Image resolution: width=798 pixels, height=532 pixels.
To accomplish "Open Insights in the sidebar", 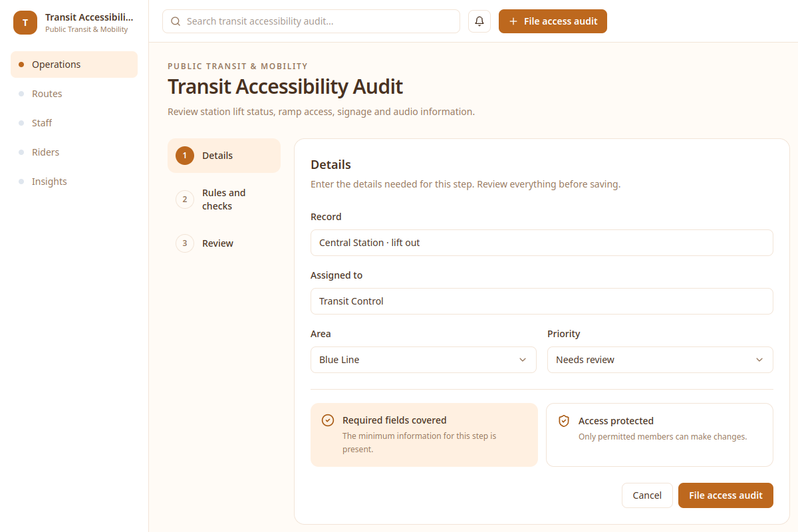I will tap(74, 182).
